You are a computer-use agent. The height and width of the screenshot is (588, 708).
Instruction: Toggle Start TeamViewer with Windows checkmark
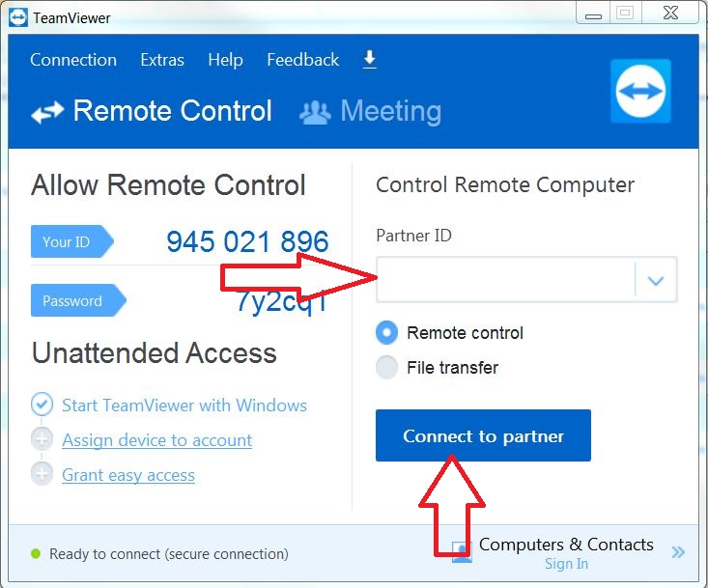[42, 405]
